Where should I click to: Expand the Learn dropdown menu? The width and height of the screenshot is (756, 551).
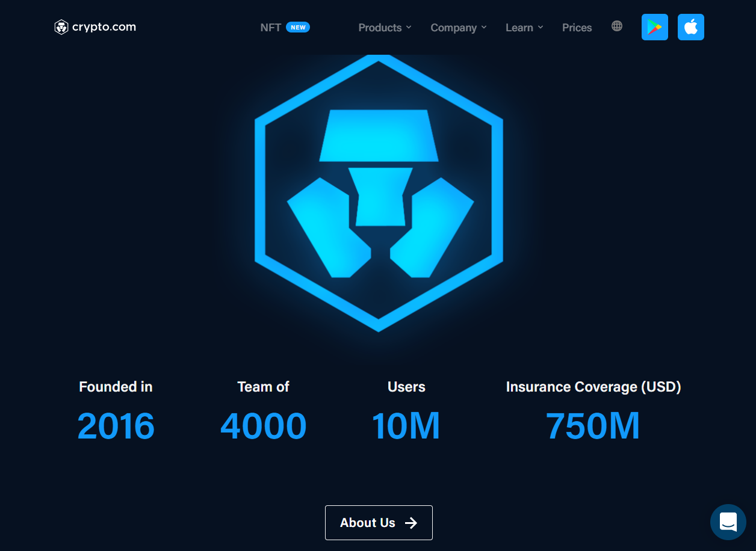(524, 28)
